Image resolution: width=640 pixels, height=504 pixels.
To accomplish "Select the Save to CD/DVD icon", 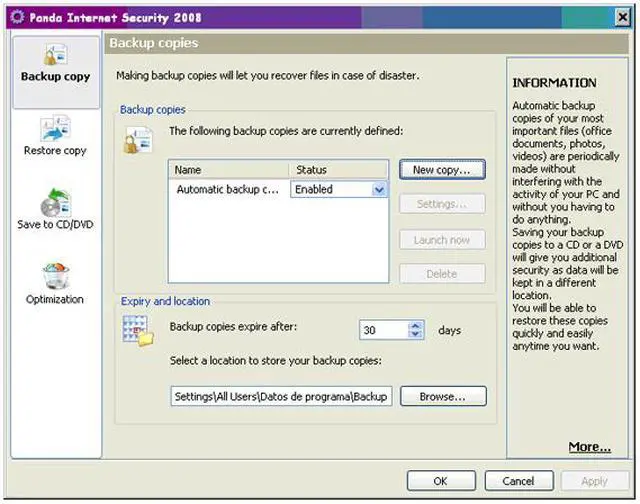I will point(55,201).
